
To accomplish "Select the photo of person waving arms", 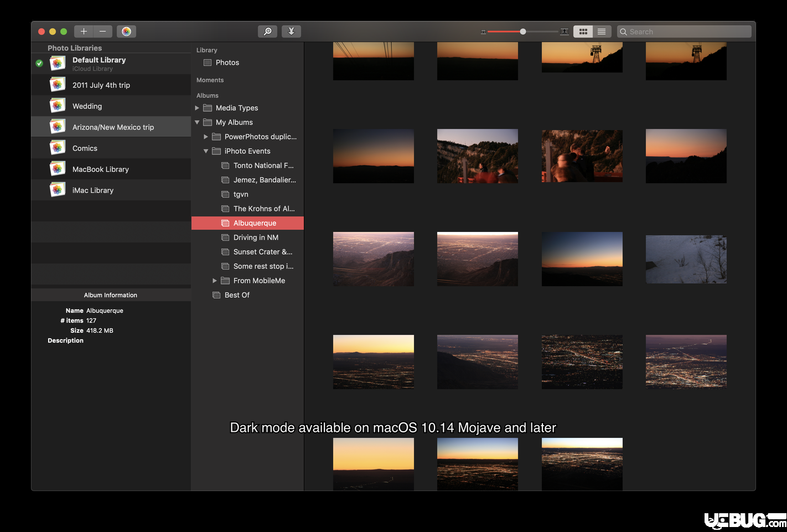I will click(582, 156).
